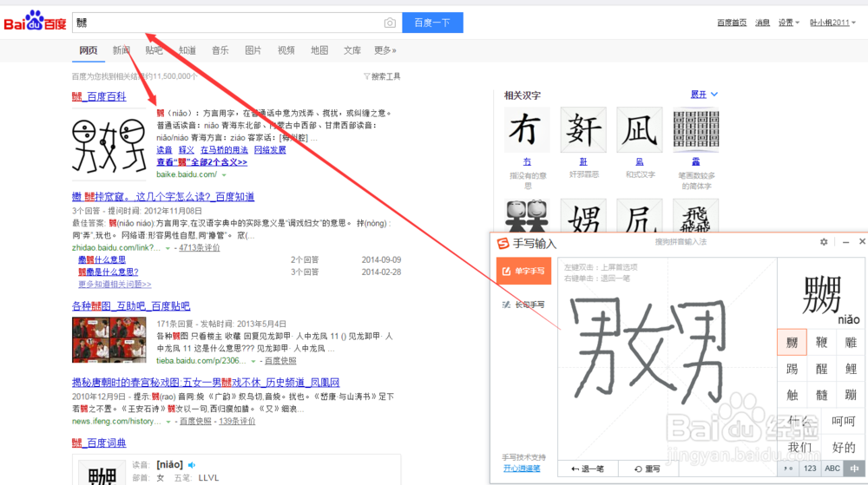Click the tieba result video thumbnail
The width and height of the screenshot is (868, 485).
[x=109, y=340]
